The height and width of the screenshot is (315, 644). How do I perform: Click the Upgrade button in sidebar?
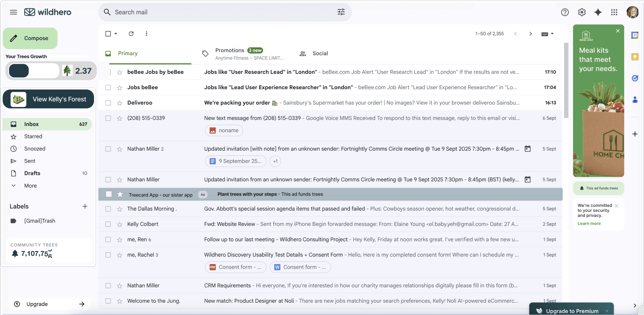(x=49, y=304)
